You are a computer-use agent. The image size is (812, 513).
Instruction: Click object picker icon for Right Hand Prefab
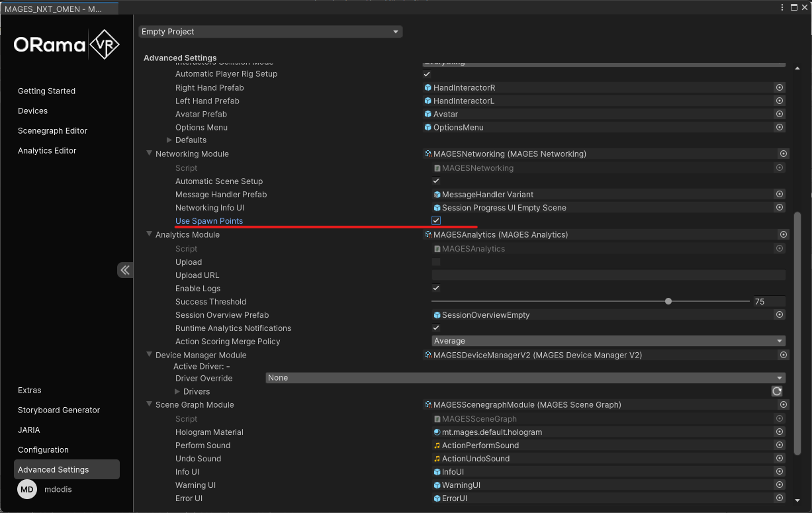pyautogui.click(x=780, y=87)
